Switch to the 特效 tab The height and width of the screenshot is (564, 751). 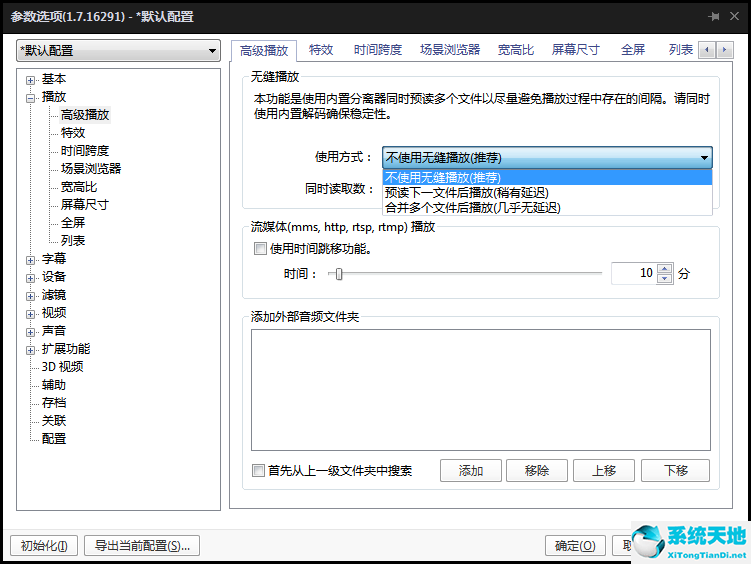point(321,49)
